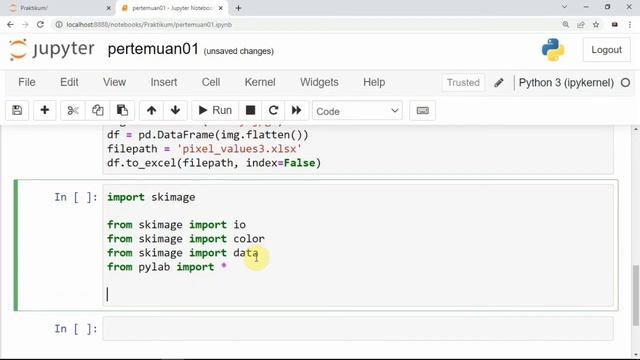The height and width of the screenshot is (360, 640).
Task: Interrupt the kernel with the stop icon
Action: point(250,111)
